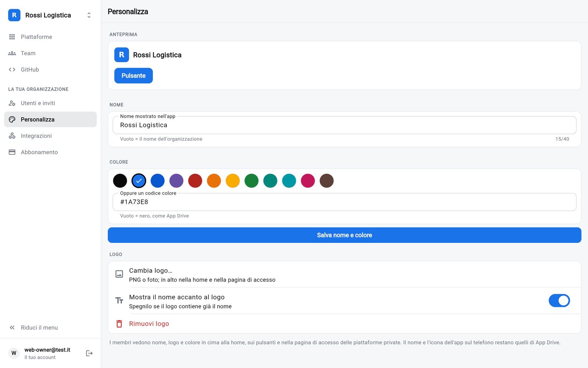The image size is (588, 368).
Task: Select the purple color swatch
Action: [176, 181]
